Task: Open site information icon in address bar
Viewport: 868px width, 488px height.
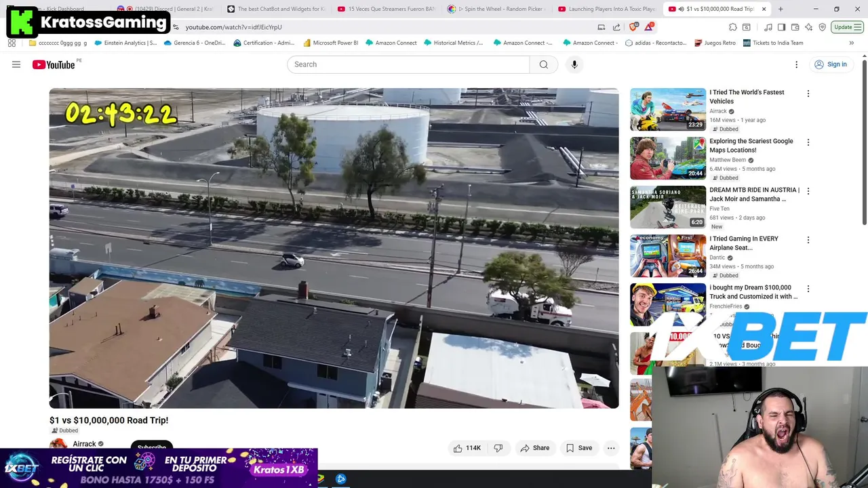Action: (x=176, y=27)
